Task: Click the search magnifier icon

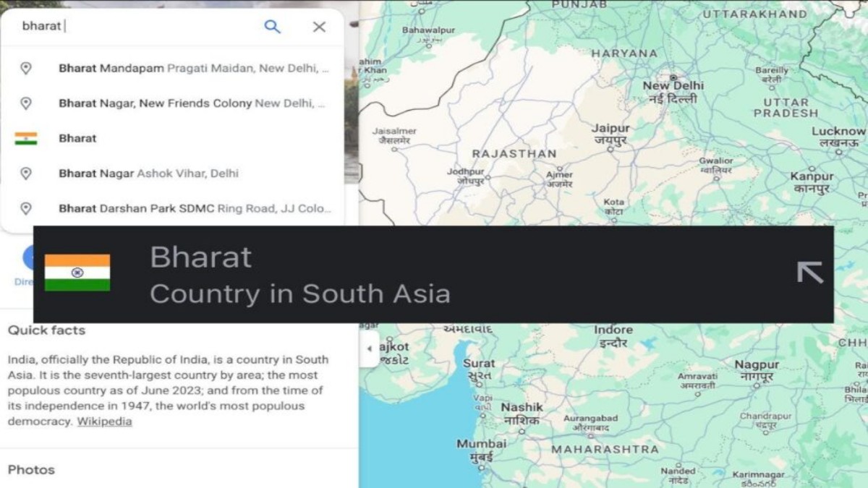Action: tap(272, 26)
